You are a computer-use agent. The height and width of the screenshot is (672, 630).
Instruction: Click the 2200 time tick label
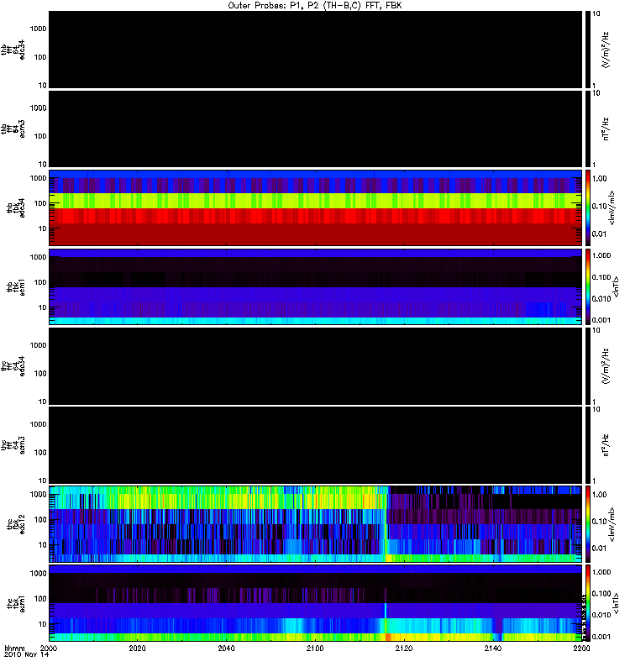(x=581, y=648)
